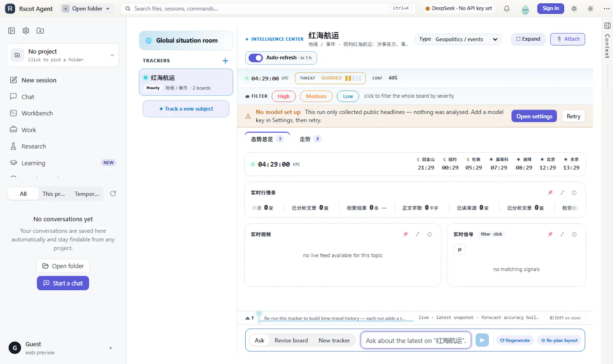Click the plus icon beside TRACKERS
This screenshot has height=364, width=613.
click(225, 61)
